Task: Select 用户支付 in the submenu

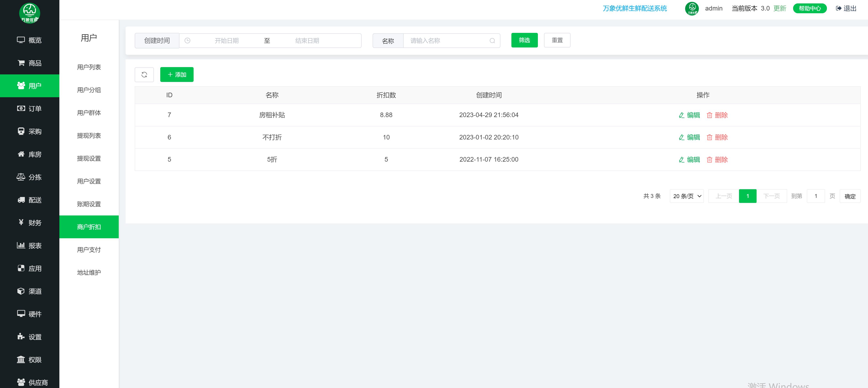Action: [89, 249]
